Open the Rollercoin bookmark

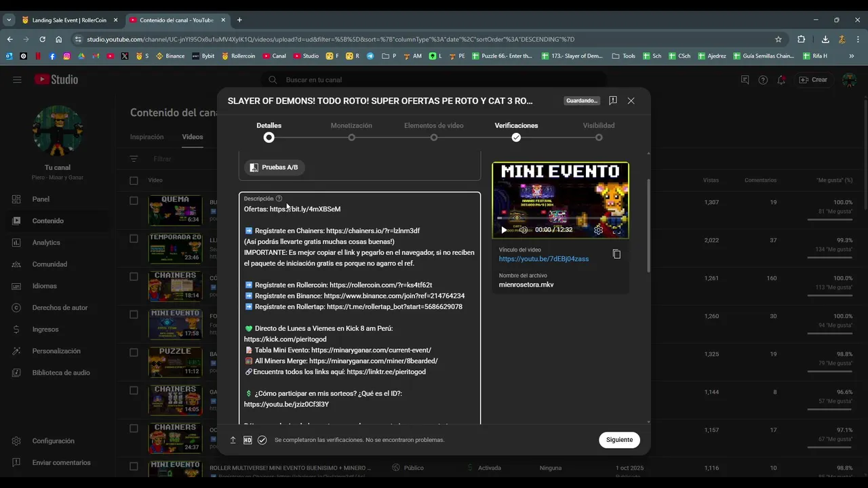[x=238, y=56]
